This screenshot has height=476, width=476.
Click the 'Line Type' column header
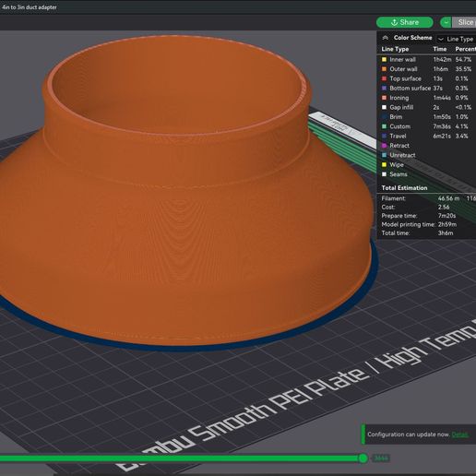click(395, 49)
